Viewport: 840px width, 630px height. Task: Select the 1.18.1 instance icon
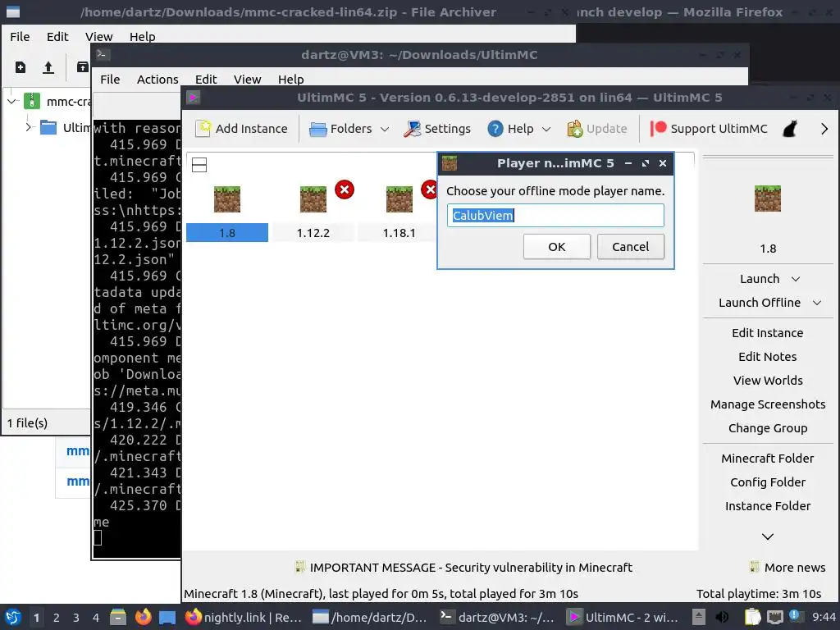pyautogui.click(x=399, y=199)
